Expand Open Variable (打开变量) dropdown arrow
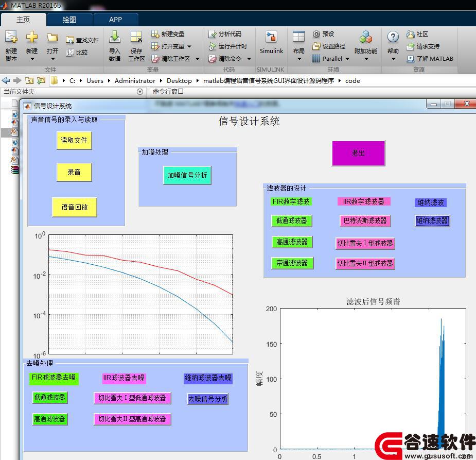 tap(189, 46)
